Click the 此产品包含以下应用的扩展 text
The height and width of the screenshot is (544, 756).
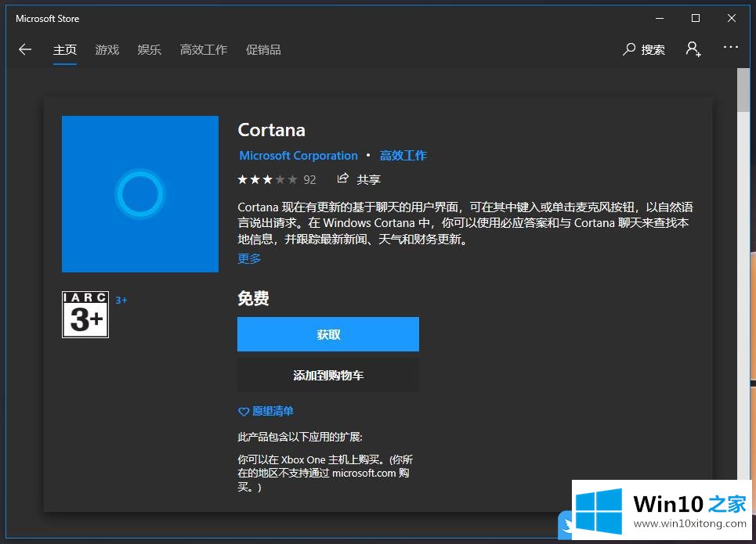pyautogui.click(x=300, y=437)
